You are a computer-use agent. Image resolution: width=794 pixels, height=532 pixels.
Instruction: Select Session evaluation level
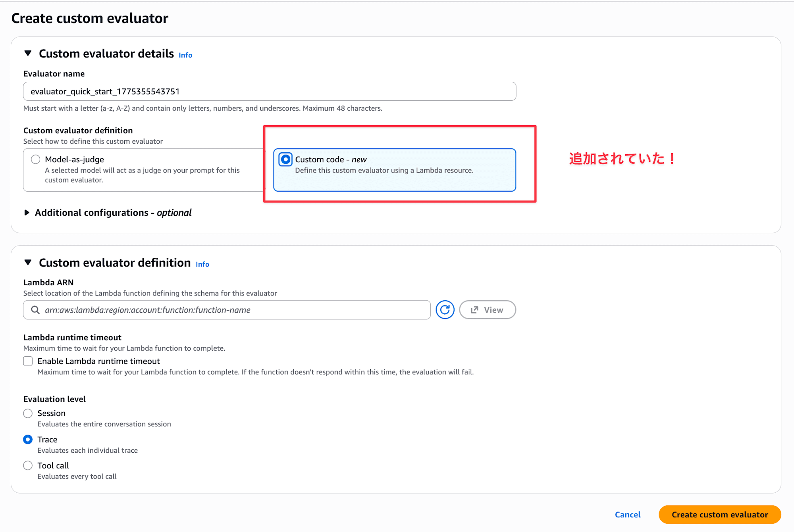click(28, 413)
